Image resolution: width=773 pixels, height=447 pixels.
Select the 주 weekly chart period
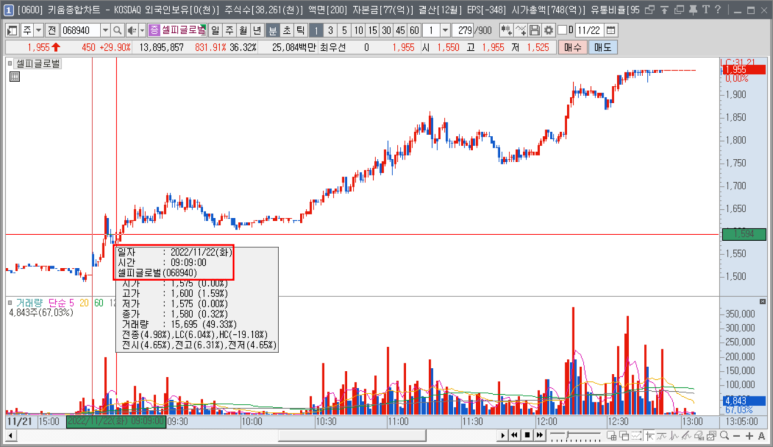point(229,31)
